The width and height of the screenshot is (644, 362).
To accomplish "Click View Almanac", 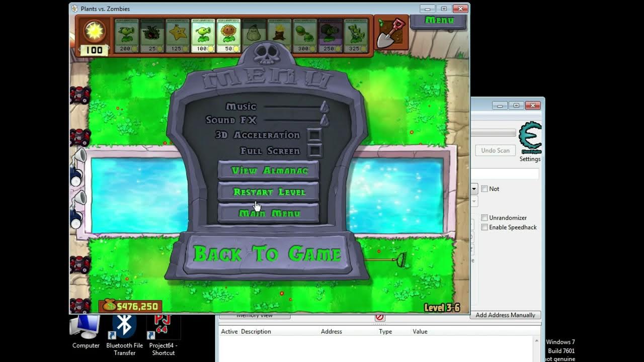I will point(269,170).
